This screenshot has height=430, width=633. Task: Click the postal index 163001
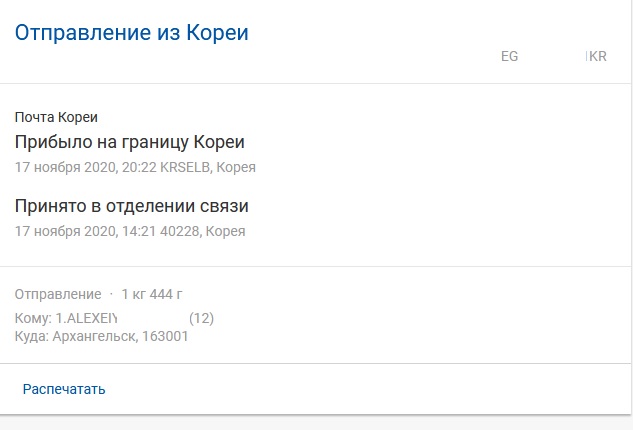pyautogui.click(x=167, y=336)
